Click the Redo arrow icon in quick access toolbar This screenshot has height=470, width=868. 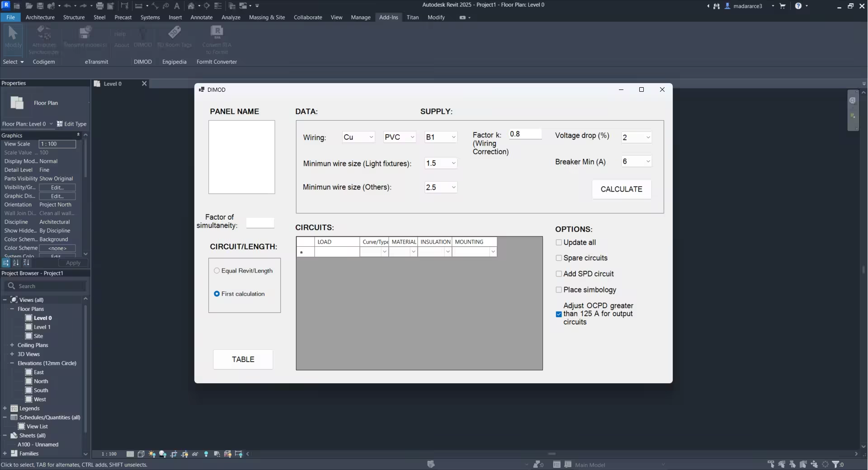83,6
